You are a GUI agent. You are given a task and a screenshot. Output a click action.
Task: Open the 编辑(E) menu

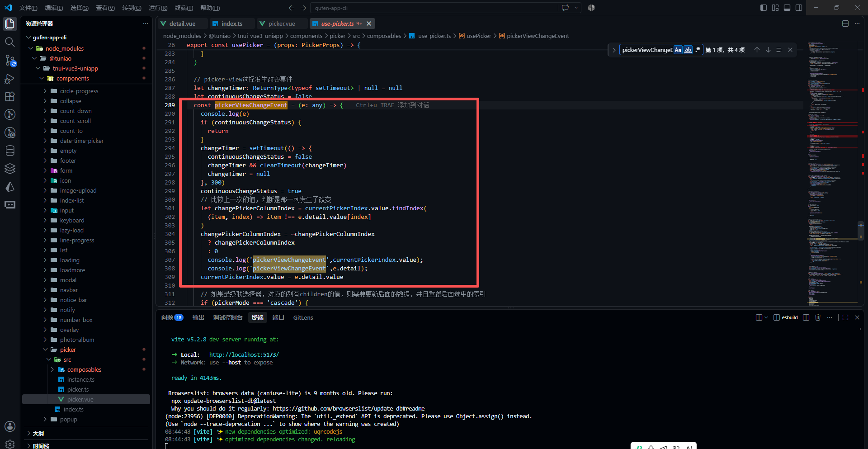coord(54,8)
